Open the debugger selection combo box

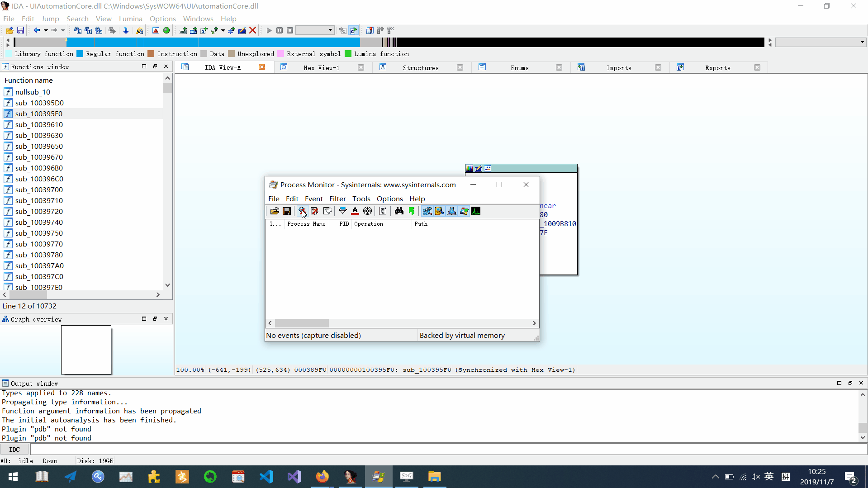click(315, 30)
